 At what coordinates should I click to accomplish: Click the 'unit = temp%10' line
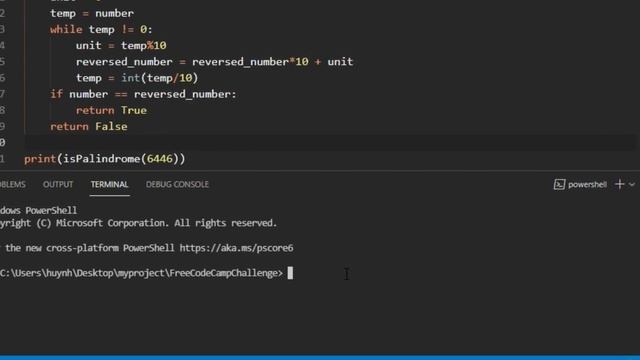121,45
